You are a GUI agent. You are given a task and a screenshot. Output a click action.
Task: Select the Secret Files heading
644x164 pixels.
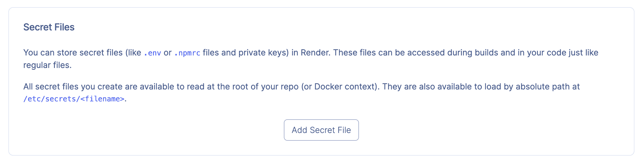click(x=49, y=27)
